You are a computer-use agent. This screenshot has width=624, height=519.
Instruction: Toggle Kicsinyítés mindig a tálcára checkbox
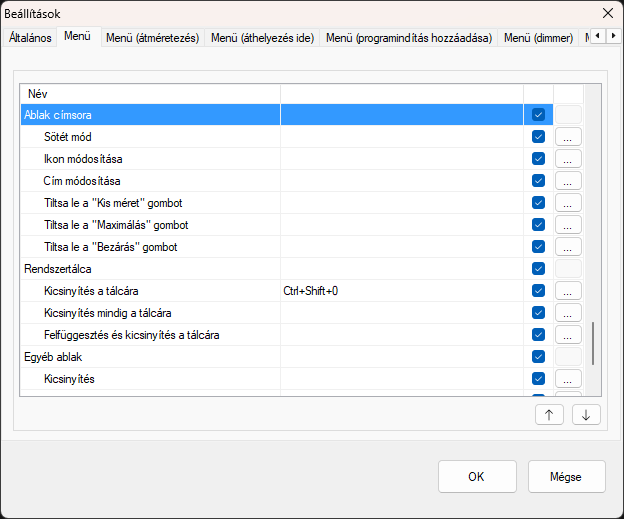coord(538,313)
